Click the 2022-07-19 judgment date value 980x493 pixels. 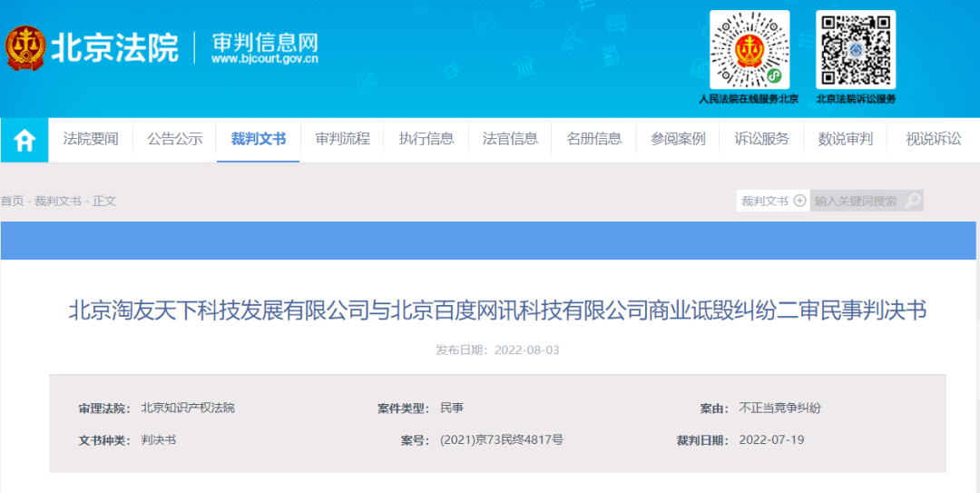click(x=771, y=439)
